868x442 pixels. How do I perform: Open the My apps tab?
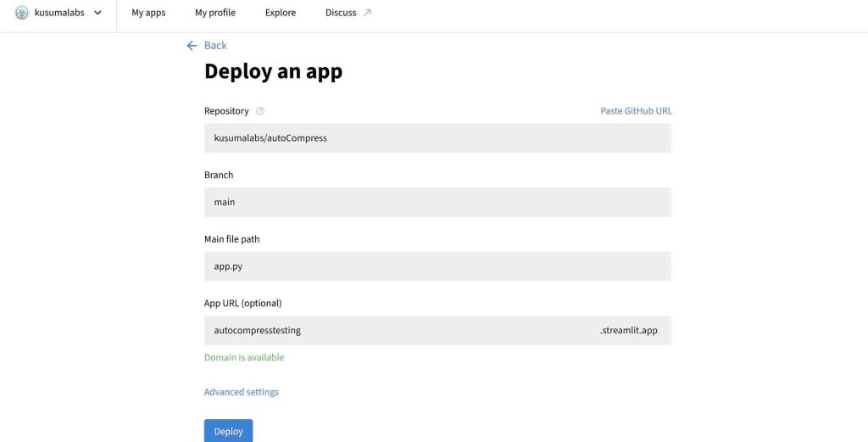coord(148,13)
